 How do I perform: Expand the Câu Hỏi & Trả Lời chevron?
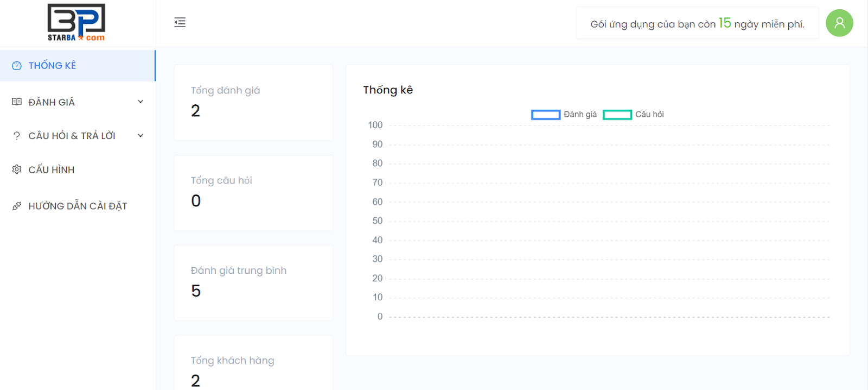tap(141, 136)
